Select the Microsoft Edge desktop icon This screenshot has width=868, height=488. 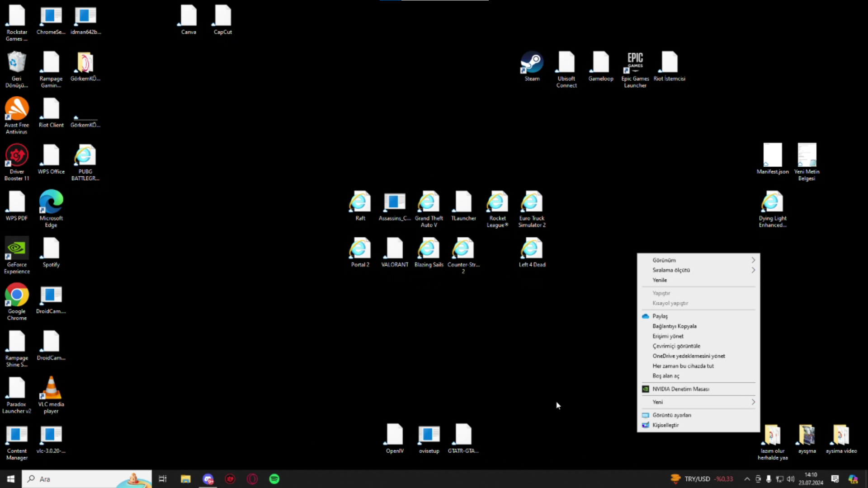(x=51, y=203)
